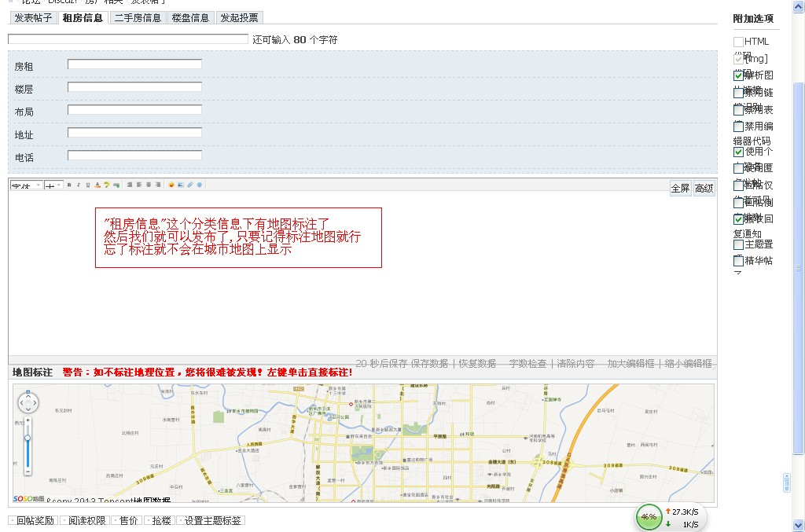Zoom in the map with plus button
Screen dimensions: 805x532
pyautogui.click(x=28, y=420)
